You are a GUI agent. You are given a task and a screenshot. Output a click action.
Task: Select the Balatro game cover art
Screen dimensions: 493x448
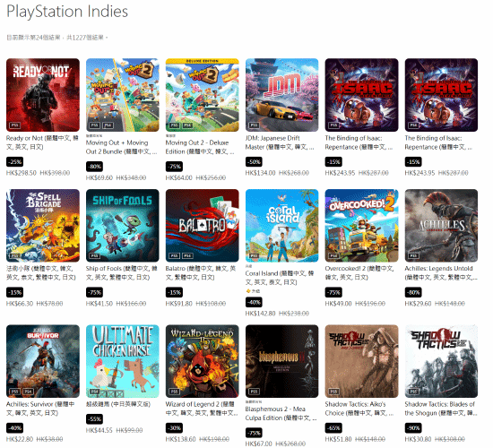(203, 226)
